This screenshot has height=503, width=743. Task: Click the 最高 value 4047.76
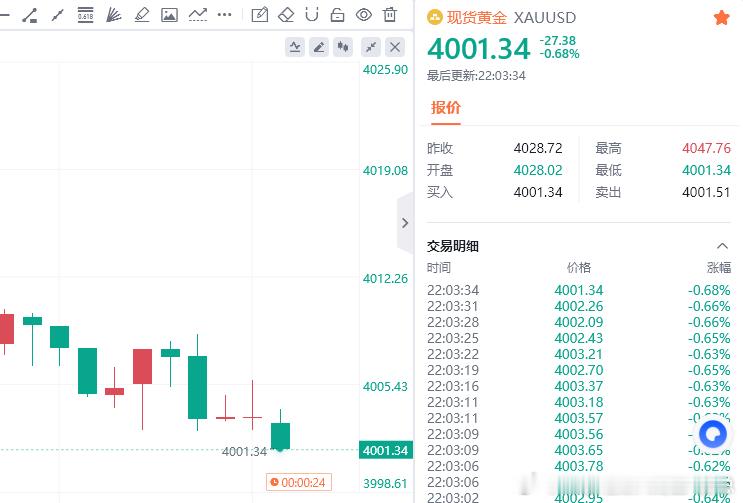706,148
